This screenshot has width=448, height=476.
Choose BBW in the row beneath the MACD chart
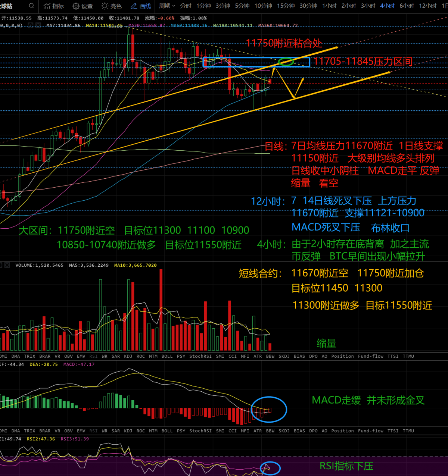[x=270, y=431]
